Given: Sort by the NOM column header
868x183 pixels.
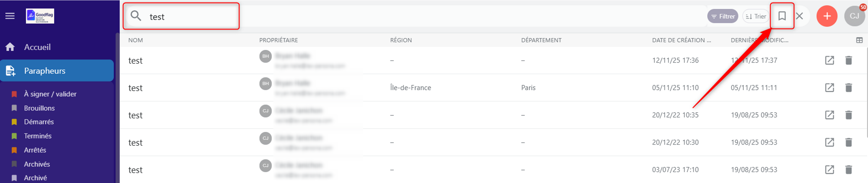Looking at the screenshot, I should click(135, 40).
